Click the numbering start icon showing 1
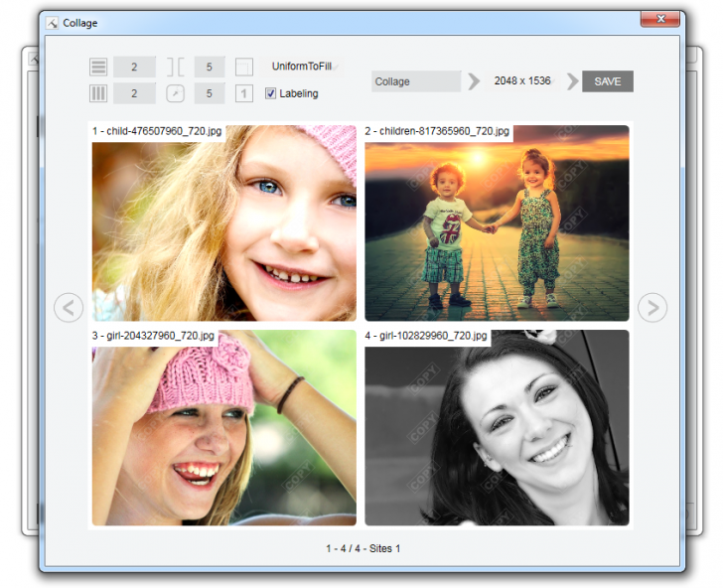The width and height of the screenshot is (723, 588). pos(244,93)
